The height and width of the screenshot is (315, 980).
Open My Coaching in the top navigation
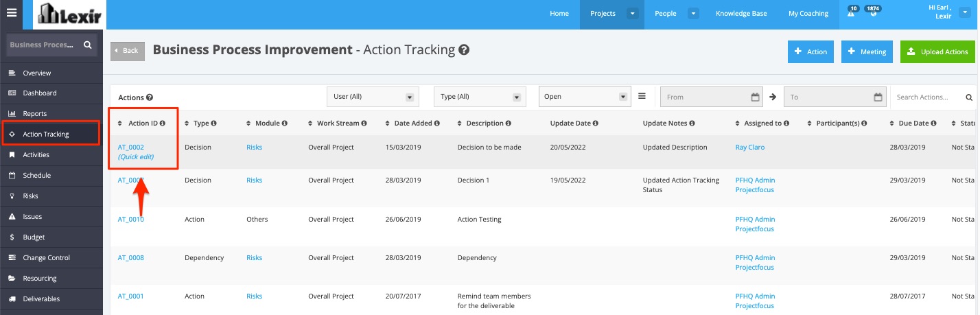tap(808, 14)
